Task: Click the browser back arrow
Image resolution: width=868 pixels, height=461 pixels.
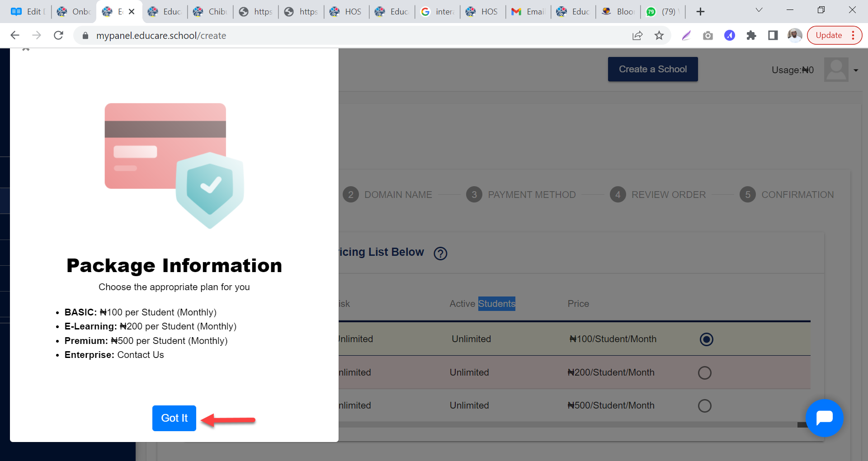Action: [15, 35]
